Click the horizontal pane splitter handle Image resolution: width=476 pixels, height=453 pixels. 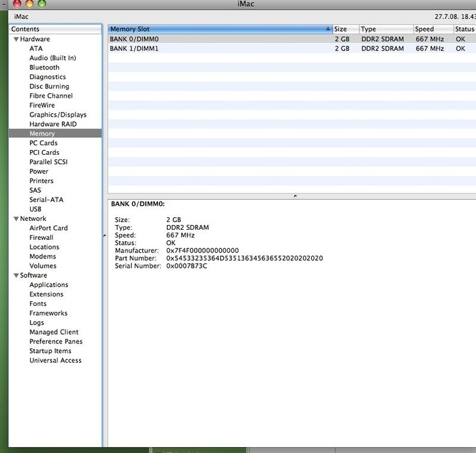[x=295, y=196]
